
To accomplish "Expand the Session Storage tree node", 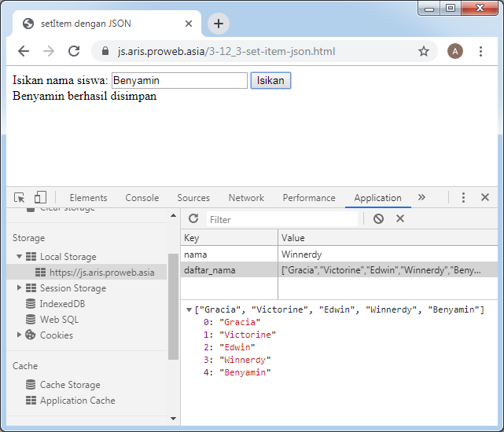I will point(19,287).
